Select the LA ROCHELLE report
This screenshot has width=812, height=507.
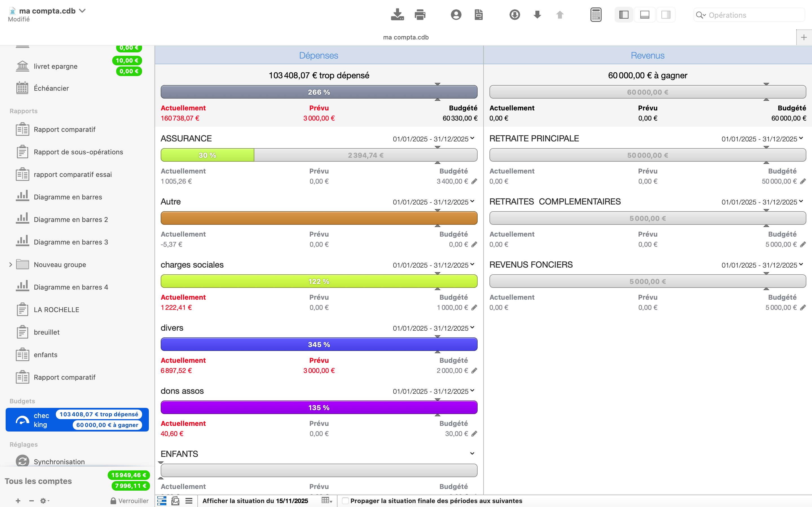point(56,310)
